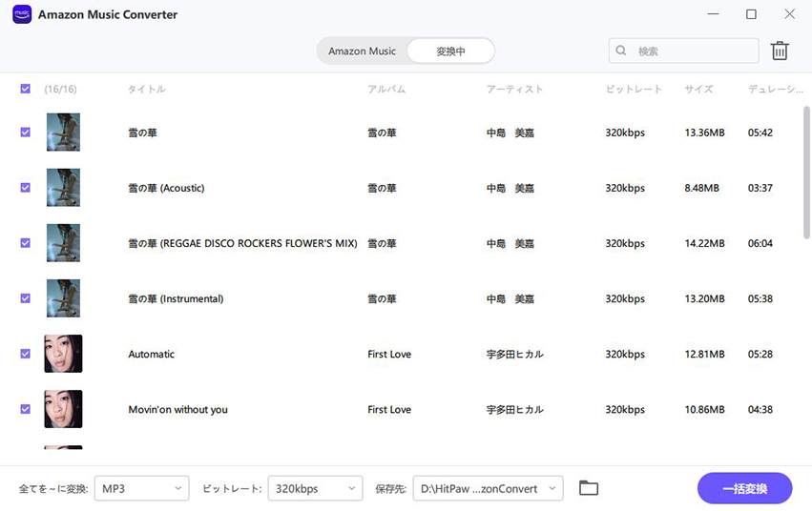Open the MP3 format dropdown

click(x=142, y=488)
